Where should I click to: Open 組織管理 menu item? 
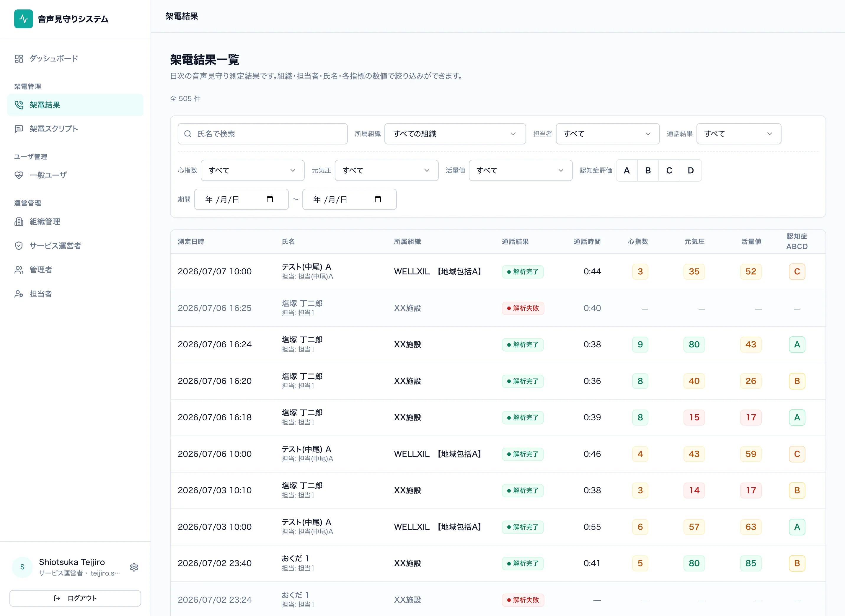(x=75, y=222)
